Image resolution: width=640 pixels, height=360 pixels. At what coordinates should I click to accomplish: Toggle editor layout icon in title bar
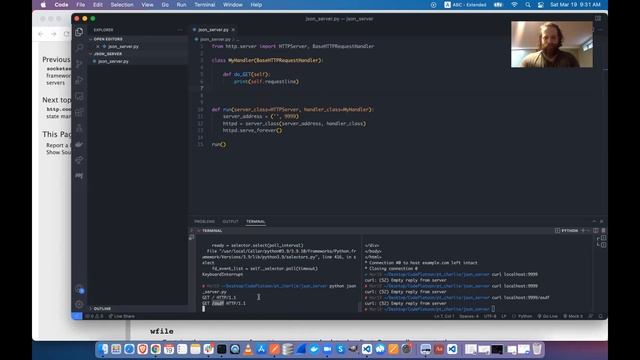[x=598, y=18]
